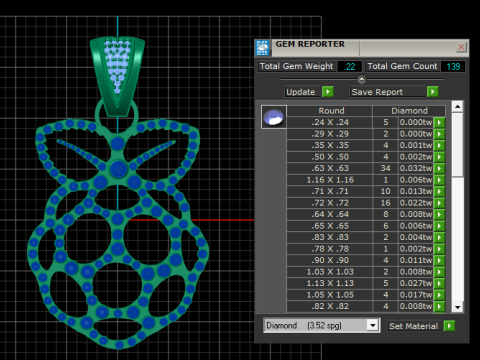Click the count 10 cell

(x=385, y=191)
